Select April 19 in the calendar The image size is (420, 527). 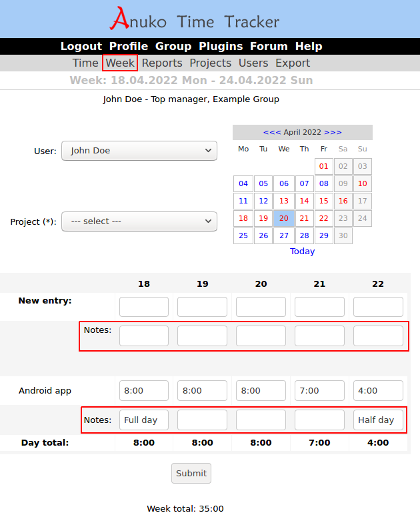tap(263, 218)
